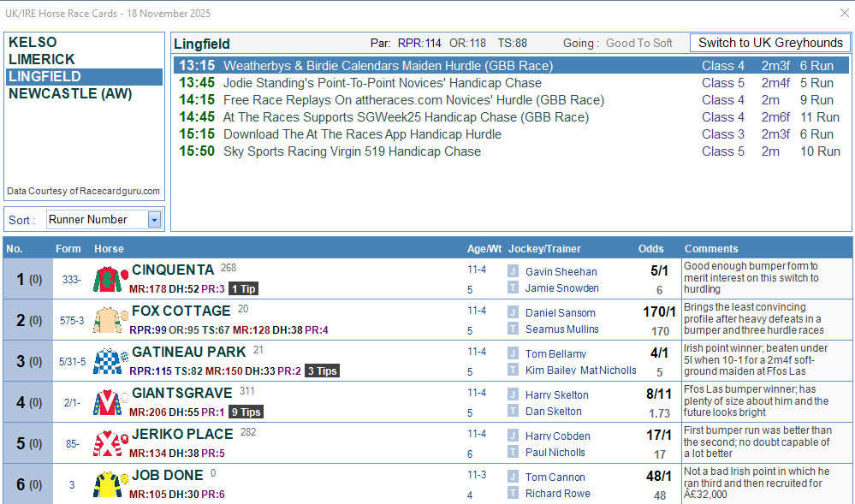Select the LINGFIELD meeting
855x504 pixels.
(x=84, y=76)
